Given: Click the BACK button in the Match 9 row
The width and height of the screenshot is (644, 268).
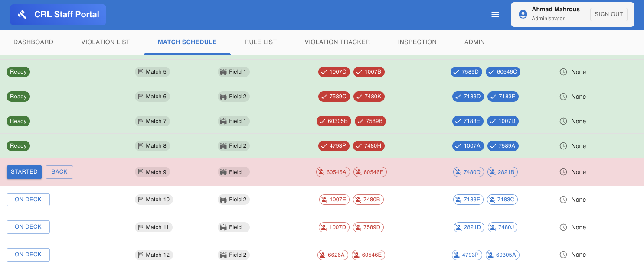Looking at the screenshot, I should click(x=59, y=172).
